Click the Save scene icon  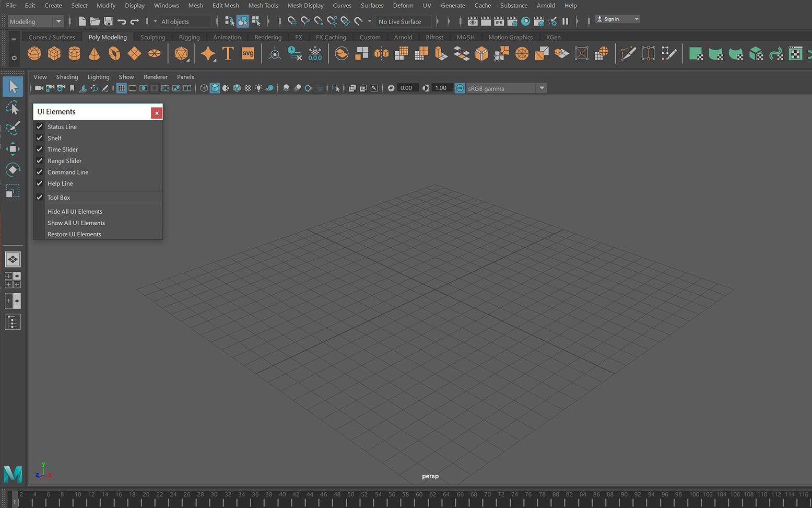[108, 21]
